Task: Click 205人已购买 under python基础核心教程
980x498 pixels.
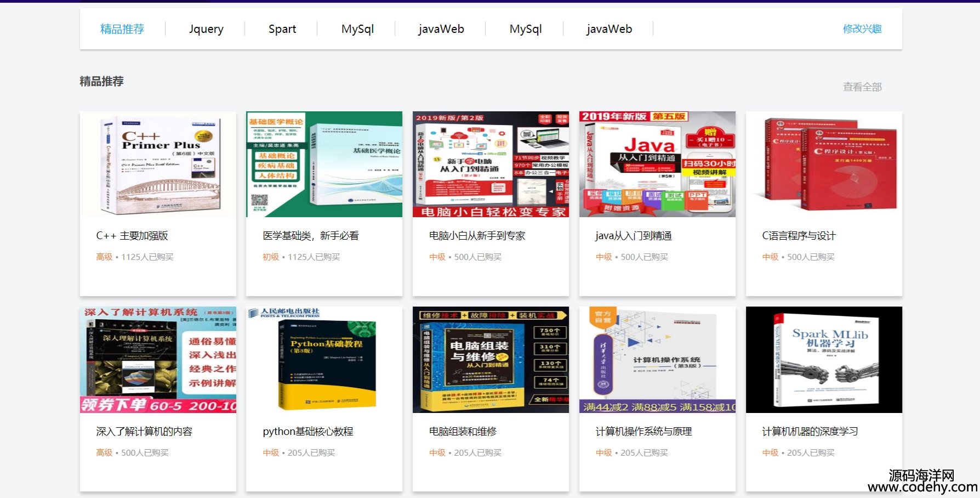Action: 311,452
